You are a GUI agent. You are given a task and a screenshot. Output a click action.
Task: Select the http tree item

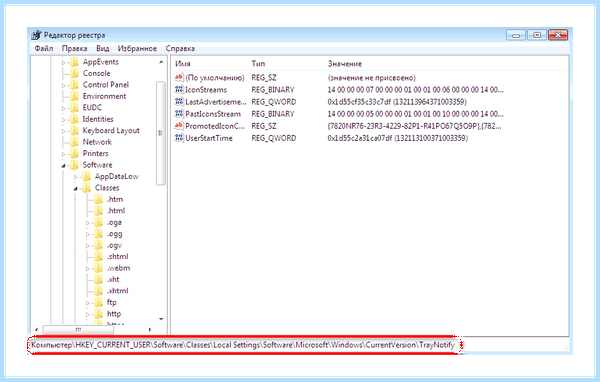[114, 314]
